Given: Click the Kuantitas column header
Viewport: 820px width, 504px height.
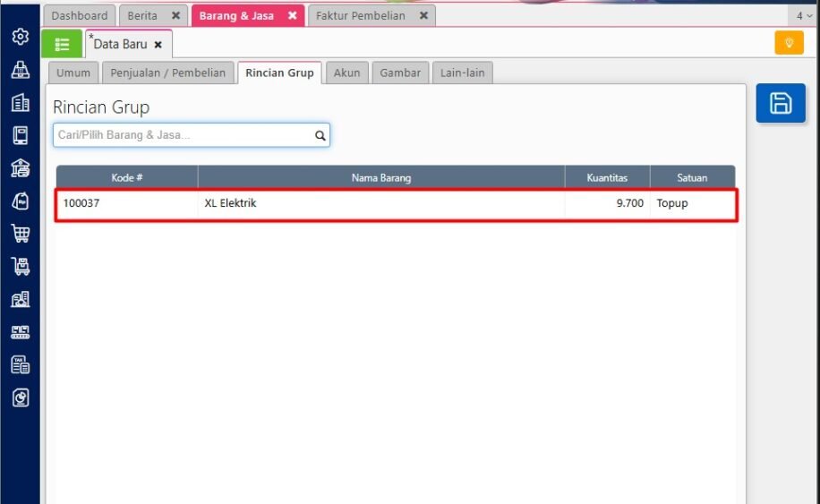Looking at the screenshot, I should [x=607, y=177].
